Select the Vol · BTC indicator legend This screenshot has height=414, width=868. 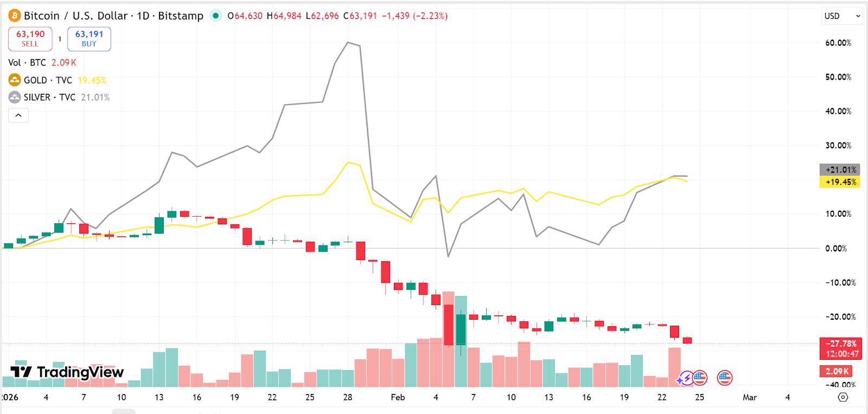point(27,63)
